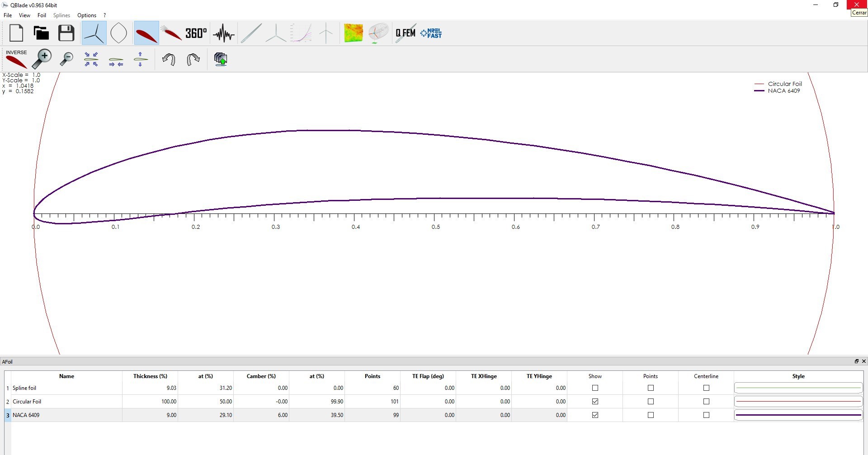Click the undo arrow icon
Image resolution: width=868 pixels, height=455 pixels.
[169, 59]
